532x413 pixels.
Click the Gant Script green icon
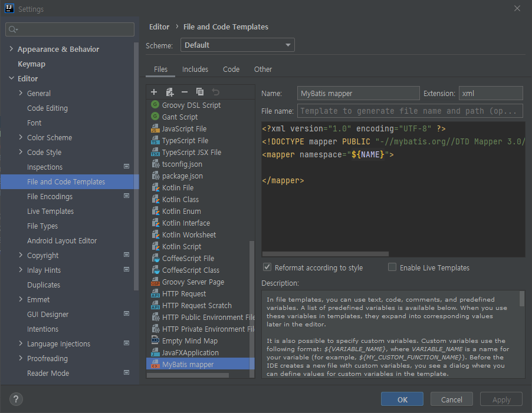155,117
